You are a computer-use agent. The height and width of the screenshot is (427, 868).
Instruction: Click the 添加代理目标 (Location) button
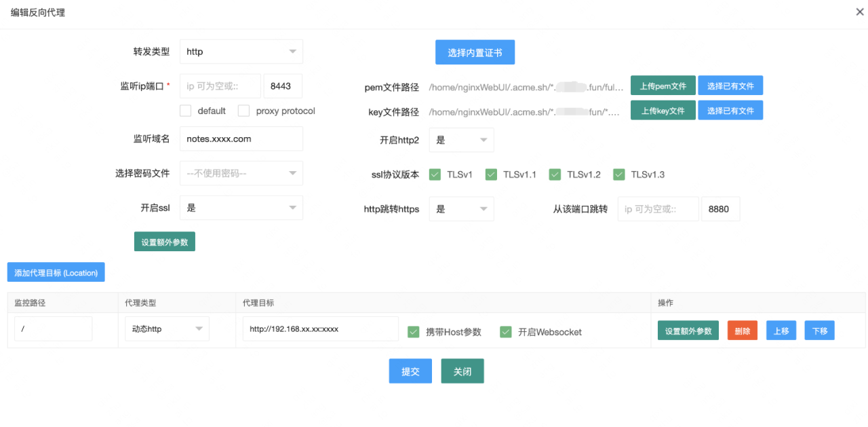click(x=56, y=272)
